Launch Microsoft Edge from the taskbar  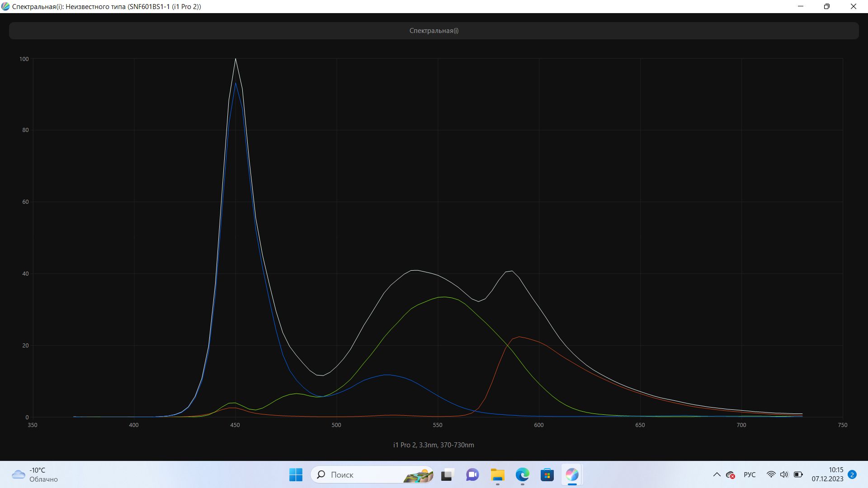pyautogui.click(x=522, y=474)
